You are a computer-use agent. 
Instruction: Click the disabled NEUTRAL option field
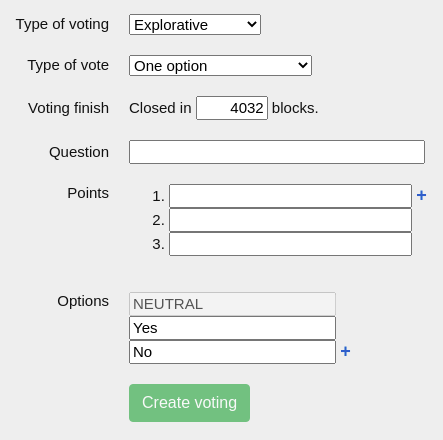(x=232, y=304)
